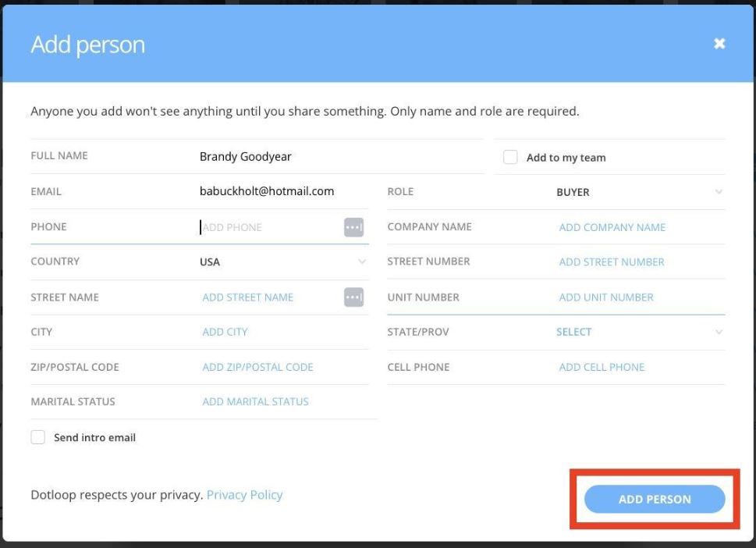
Task: Tick the Send intro email checkbox
Action: click(x=38, y=437)
